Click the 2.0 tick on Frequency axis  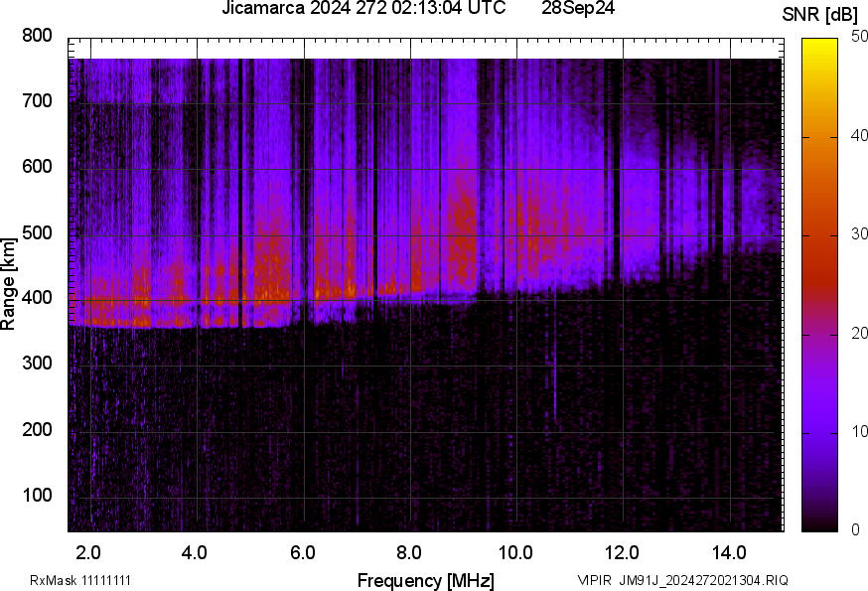coord(88,551)
